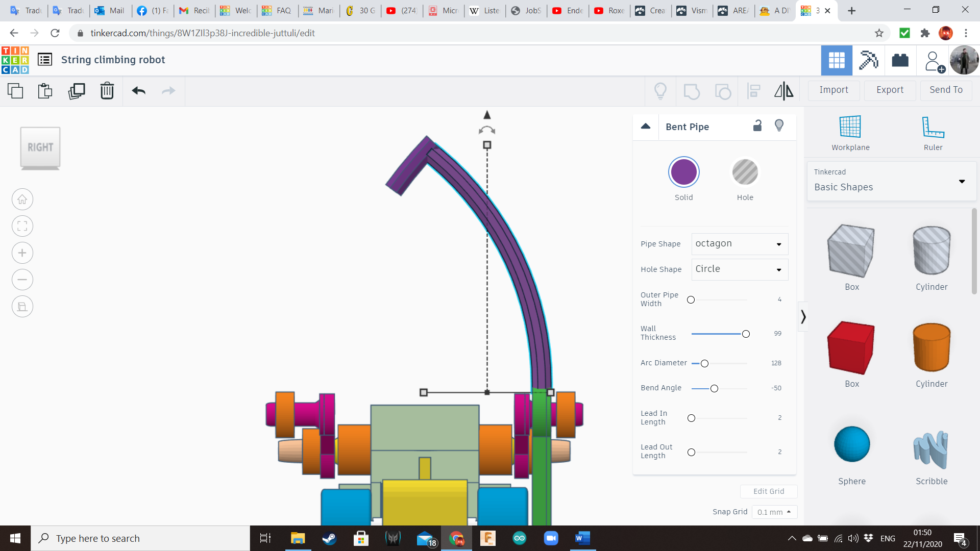Open the Mirror tool
Image resolution: width=980 pixels, height=551 pixels.
(783, 91)
